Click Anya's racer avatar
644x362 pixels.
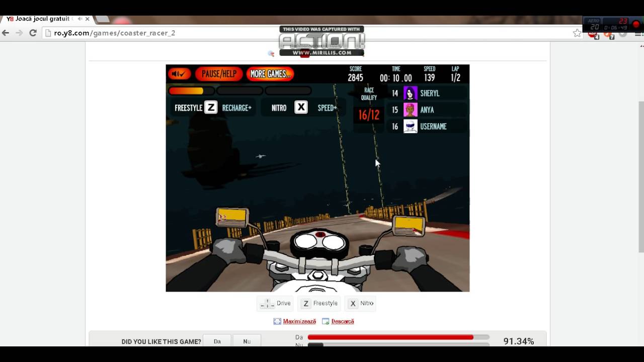[411, 110]
